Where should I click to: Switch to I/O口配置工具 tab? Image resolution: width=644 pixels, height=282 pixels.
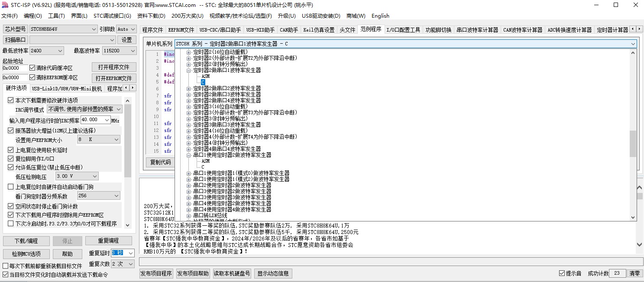coord(403,30)
